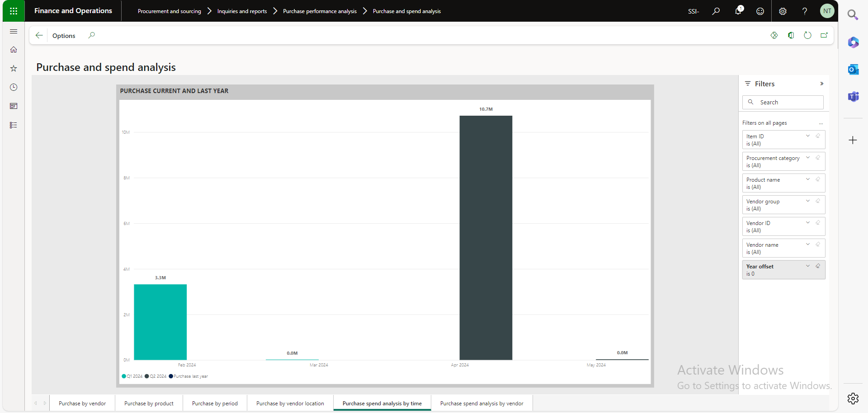
Task: Open Recent clock icon in sidebar
Action: [x=14, y=87]
